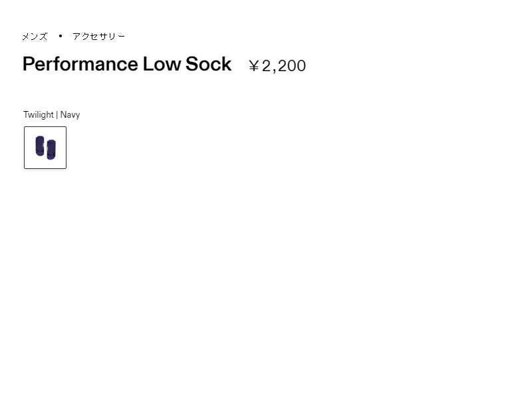Click the ¥2,200 price text
Viewport: 532px width, 399px height.
(x=277, y=66)
